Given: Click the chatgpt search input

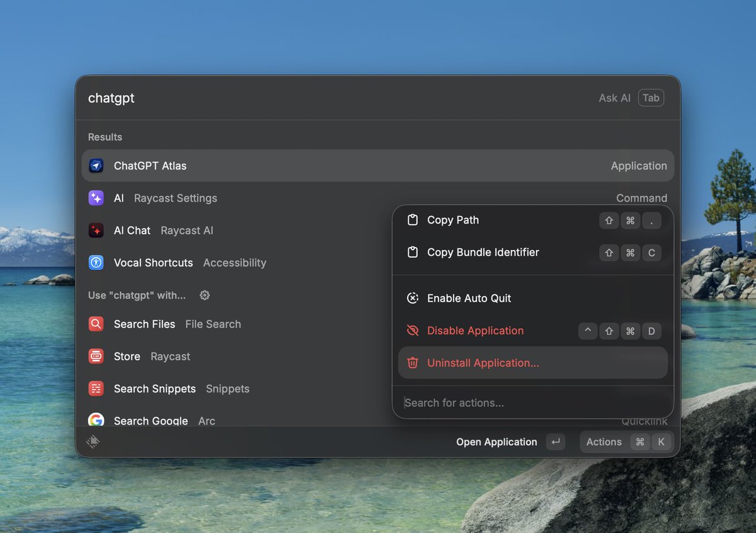Looking at the screenshot, I should point(340,98).
